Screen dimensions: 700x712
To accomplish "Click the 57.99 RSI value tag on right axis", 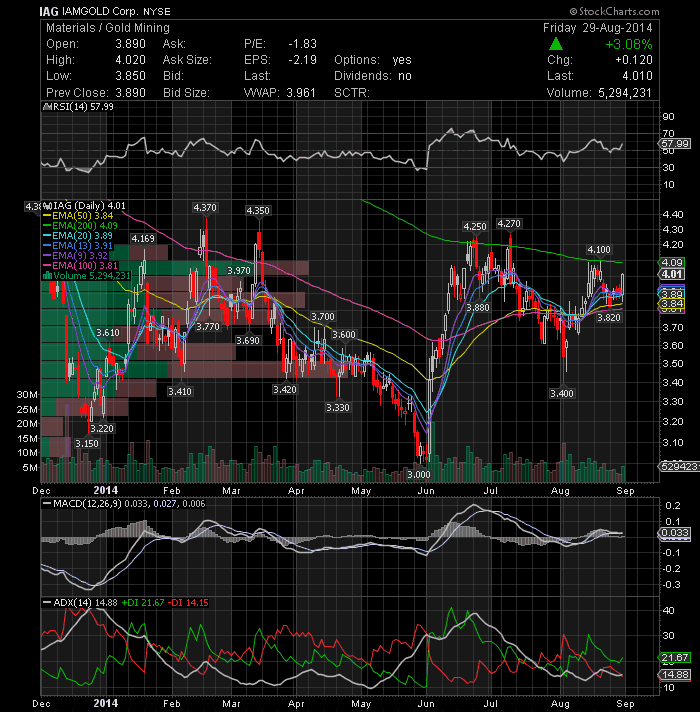I will (675, 144).
